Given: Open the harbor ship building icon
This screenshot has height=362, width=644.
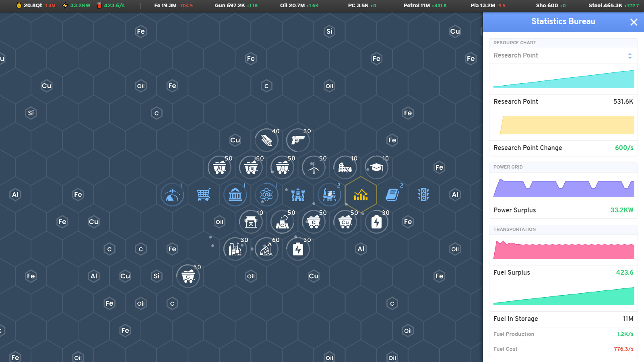Looking at the screenshot, I should pos(329,194).
